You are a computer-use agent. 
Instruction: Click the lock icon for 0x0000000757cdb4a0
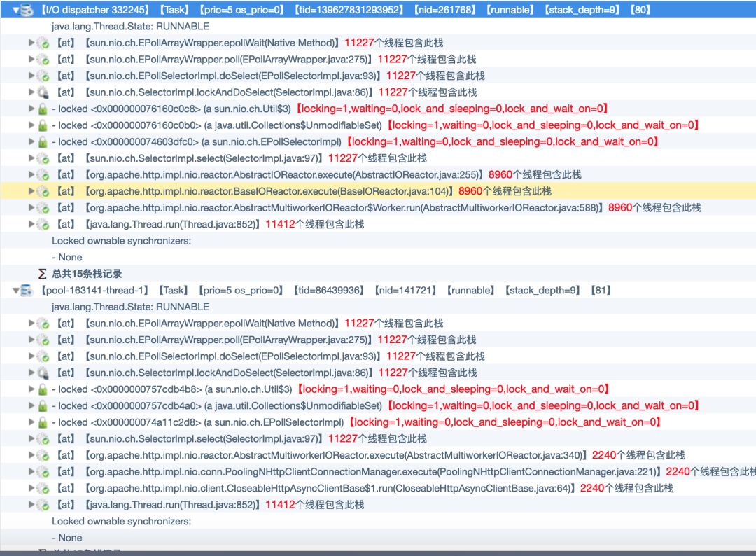pos(43,405)
